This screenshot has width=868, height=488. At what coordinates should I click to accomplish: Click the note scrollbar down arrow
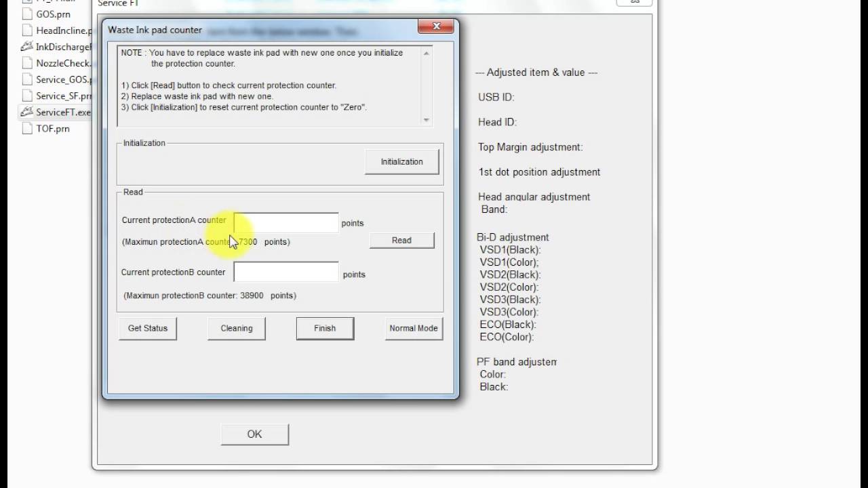coord(426,120)
